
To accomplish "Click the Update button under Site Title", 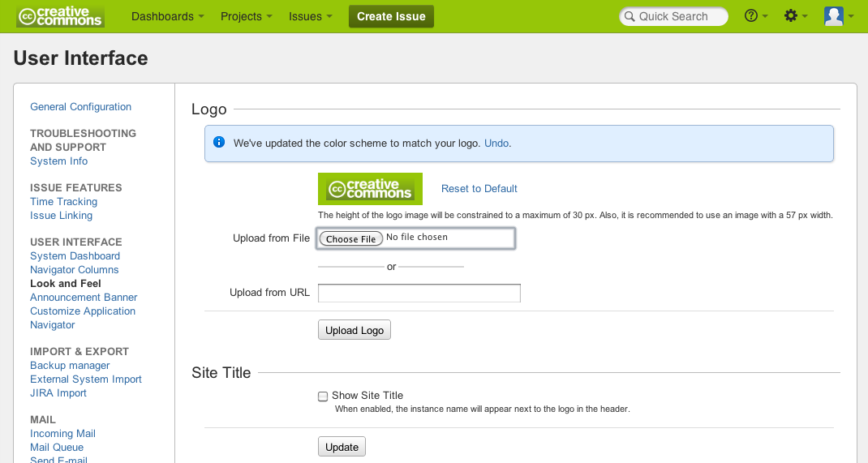I will pyautogui.click(x=342, y=447).
